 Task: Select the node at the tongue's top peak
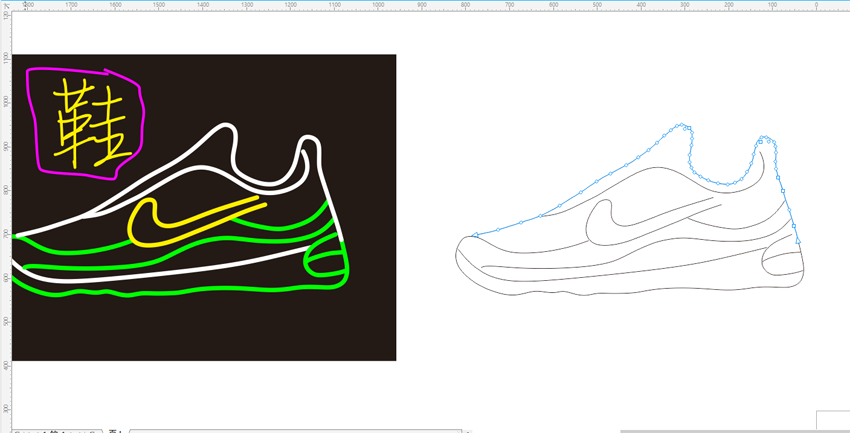tap(682, 125)
